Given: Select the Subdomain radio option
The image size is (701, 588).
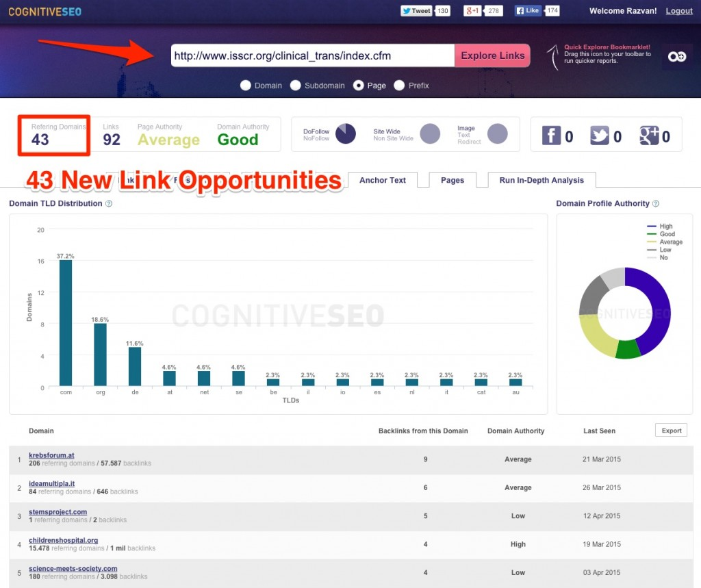Looking at the screenshot, I should click(296, 86).
